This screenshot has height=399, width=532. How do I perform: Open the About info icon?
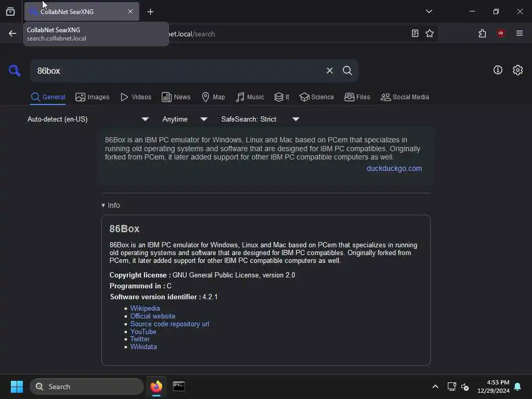[498, 70]
